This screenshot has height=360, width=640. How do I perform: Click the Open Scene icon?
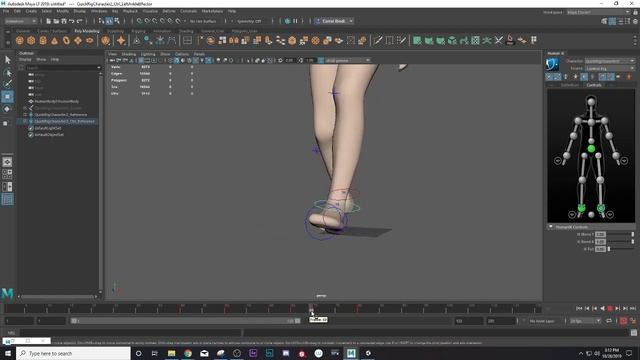pos(56,21)
